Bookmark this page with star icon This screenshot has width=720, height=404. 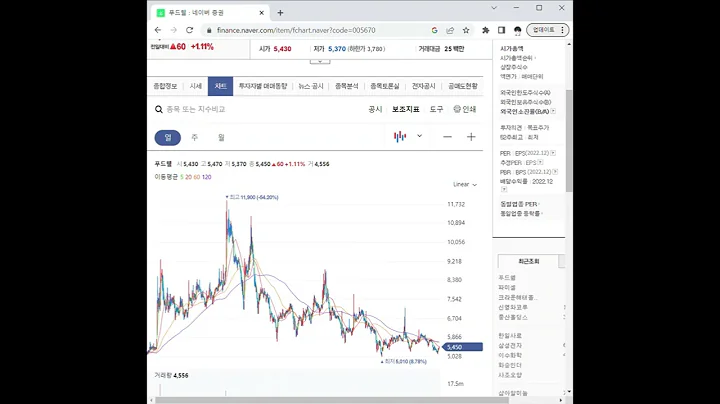pyautogui.click(x=466, y=30)
